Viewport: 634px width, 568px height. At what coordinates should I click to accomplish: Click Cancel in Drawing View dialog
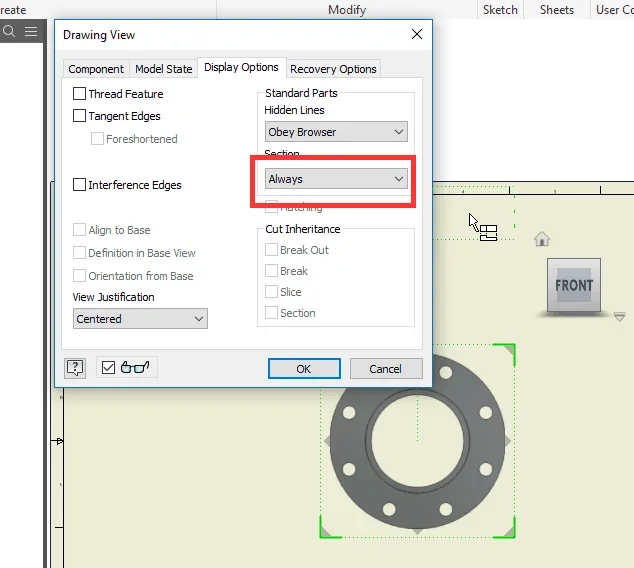[386, 369]
